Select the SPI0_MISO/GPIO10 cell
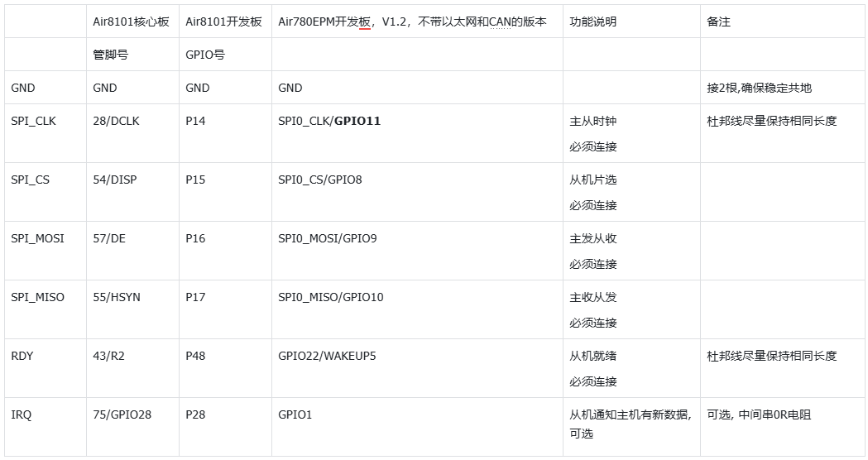Image resolution: width=868 pixels, height=460 pixels. [x=417, y=309]
